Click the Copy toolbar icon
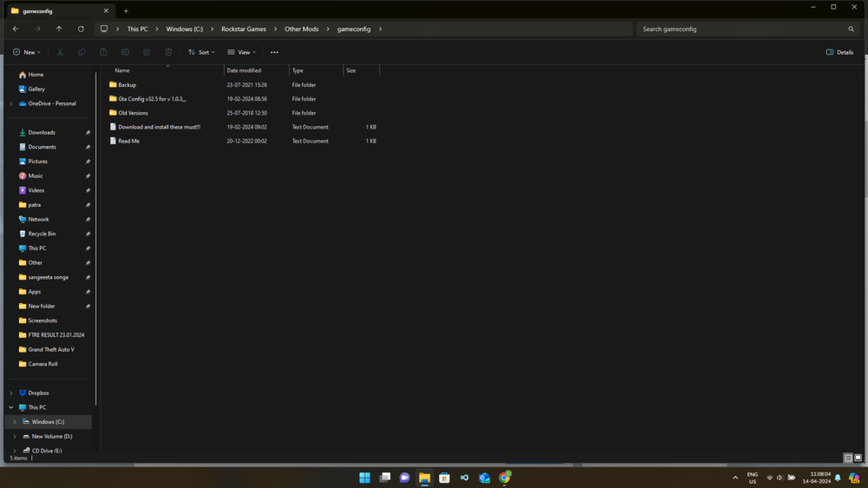Screen dimensions: 868x488 (x=82, y=52)
